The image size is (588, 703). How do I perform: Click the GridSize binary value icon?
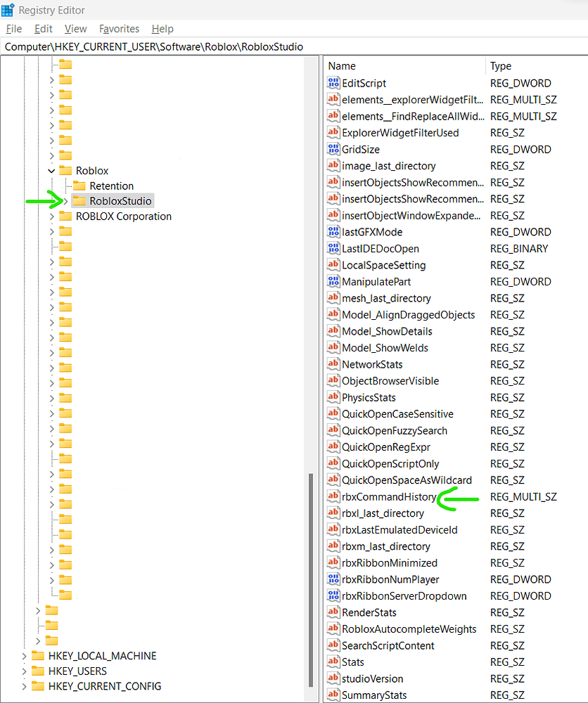333,149
